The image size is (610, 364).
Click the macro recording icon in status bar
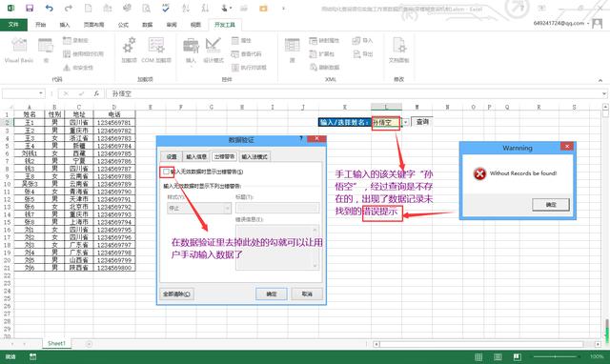(x=32, y=356)
